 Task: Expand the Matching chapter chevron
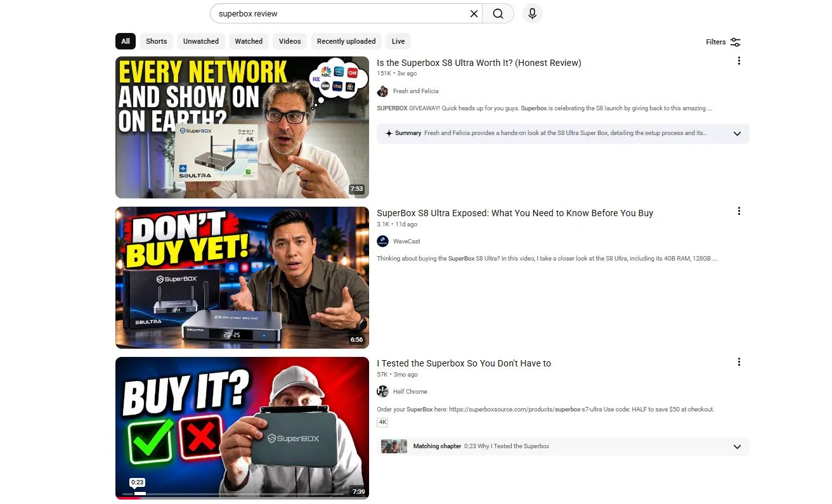(737, 447)
